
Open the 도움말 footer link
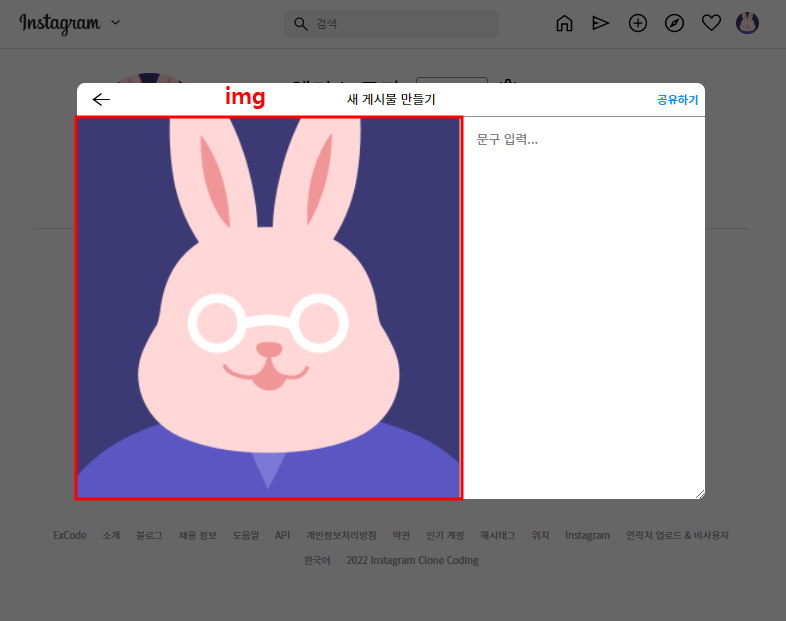click(246, 535)
